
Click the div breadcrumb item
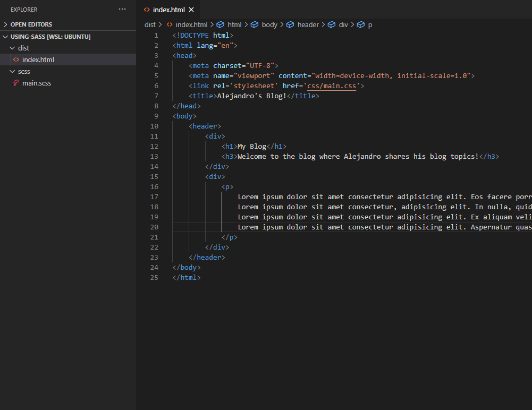(x=343, y=24)
